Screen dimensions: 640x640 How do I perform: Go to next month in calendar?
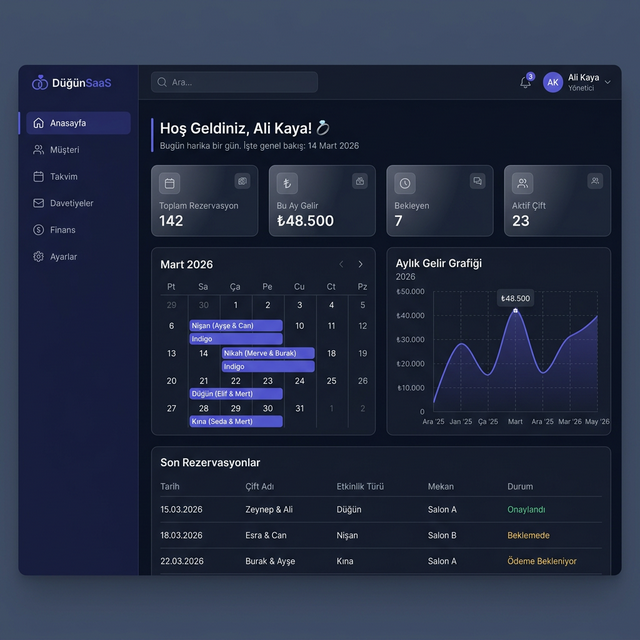point(360,264)
